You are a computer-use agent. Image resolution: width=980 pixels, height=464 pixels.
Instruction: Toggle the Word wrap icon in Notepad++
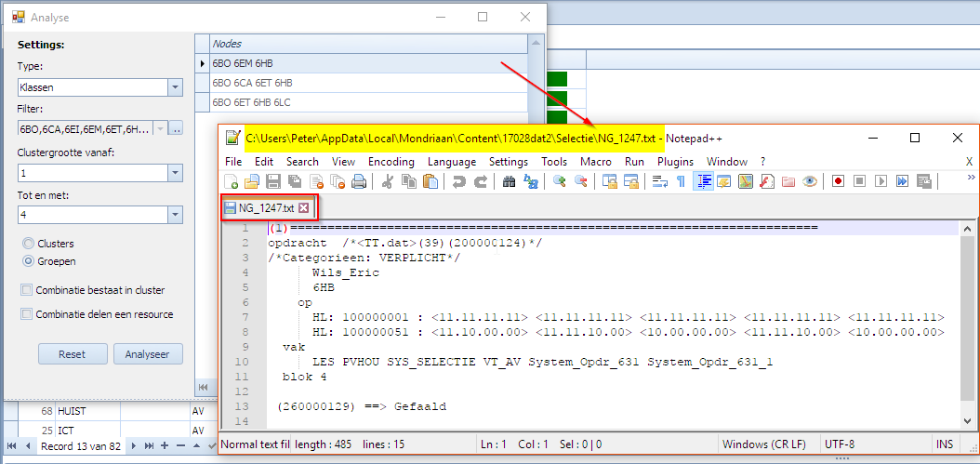coord(660,182)
